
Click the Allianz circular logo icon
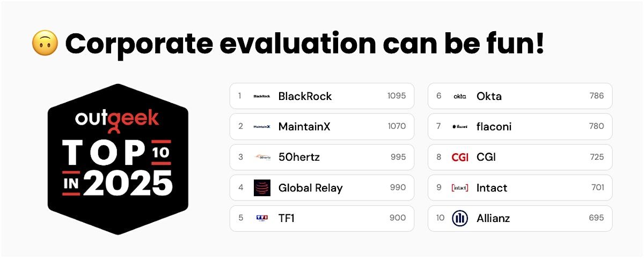tap(460, 218)
